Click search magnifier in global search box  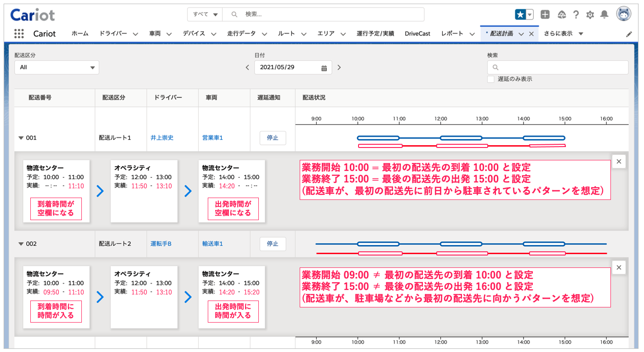pyautogui.click(x=234, y=14)
